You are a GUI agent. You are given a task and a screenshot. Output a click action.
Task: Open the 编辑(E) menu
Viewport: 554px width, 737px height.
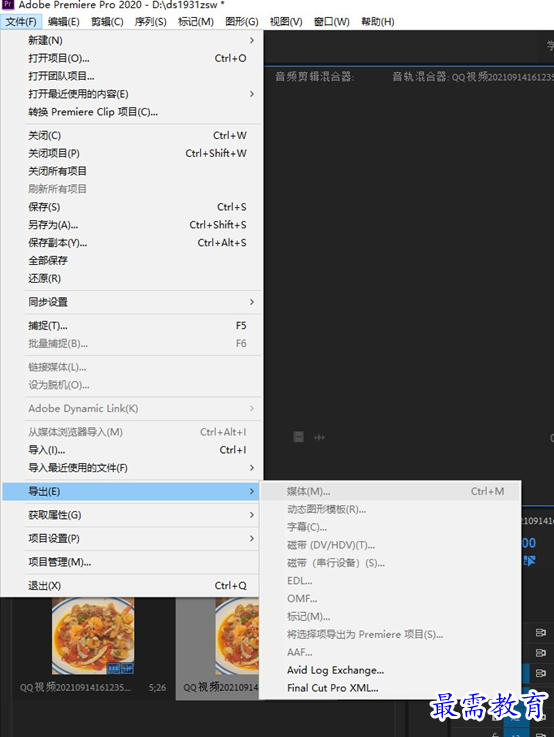63,22
